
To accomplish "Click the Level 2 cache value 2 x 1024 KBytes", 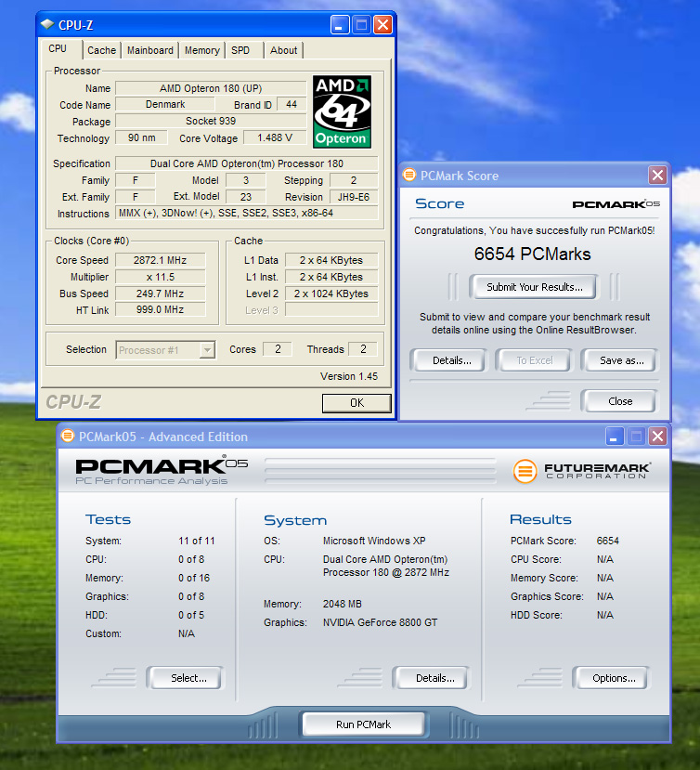I will (x=331, y=294).
